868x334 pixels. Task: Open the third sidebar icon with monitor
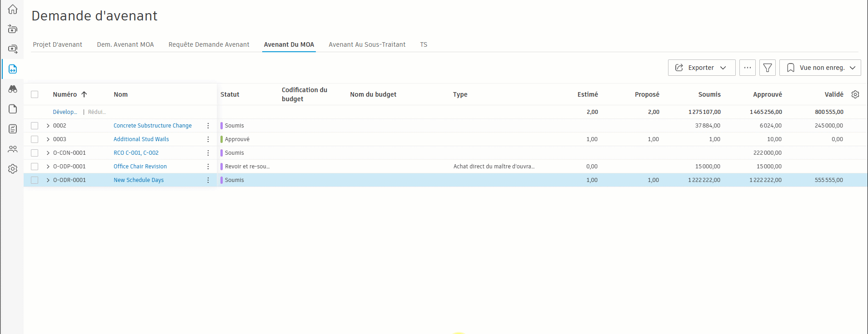[13, 49]
